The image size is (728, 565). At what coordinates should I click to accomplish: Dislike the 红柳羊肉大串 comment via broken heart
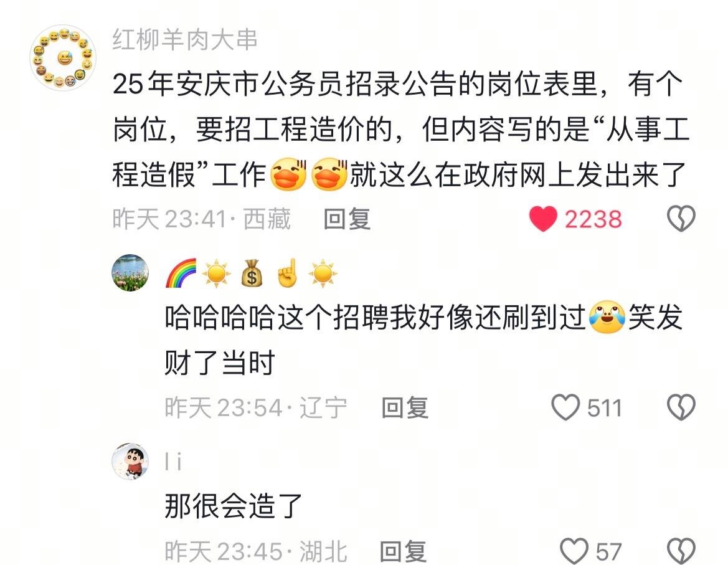(x=681, y=219)
